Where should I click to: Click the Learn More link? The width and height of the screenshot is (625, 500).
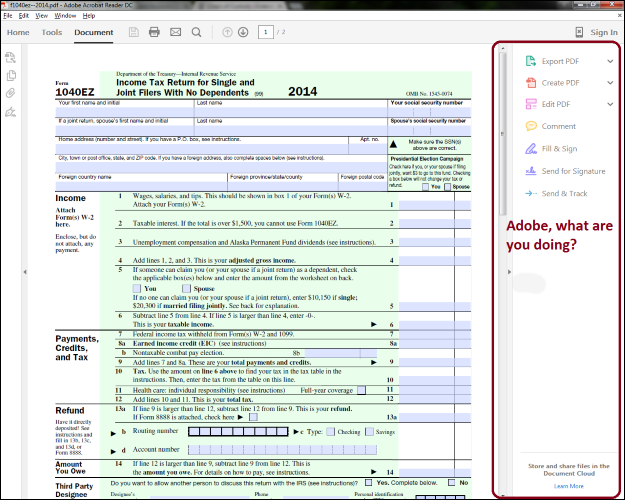(569, 485)
